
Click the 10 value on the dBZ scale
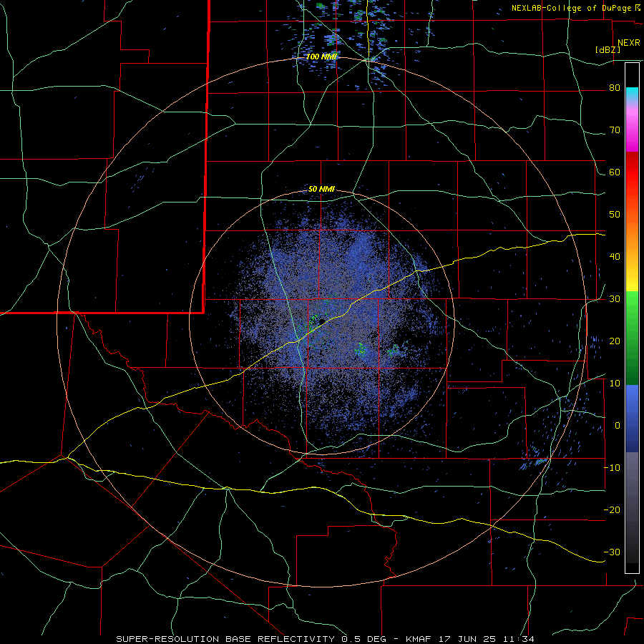[x=615, y=384]
